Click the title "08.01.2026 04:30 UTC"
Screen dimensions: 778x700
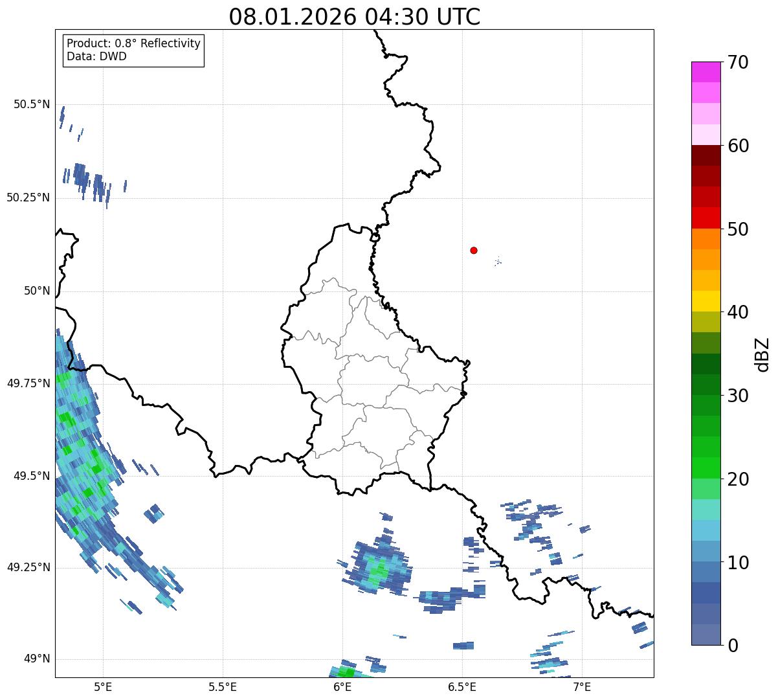pos(355,17)
